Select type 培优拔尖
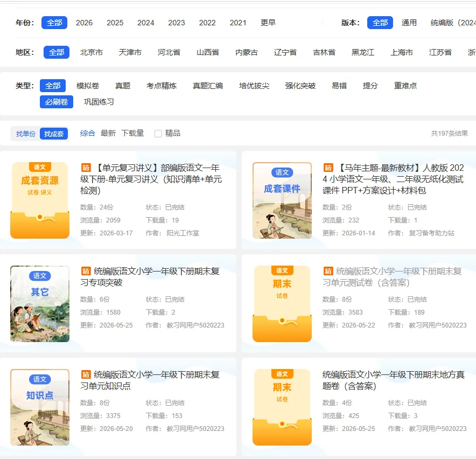 254,86
